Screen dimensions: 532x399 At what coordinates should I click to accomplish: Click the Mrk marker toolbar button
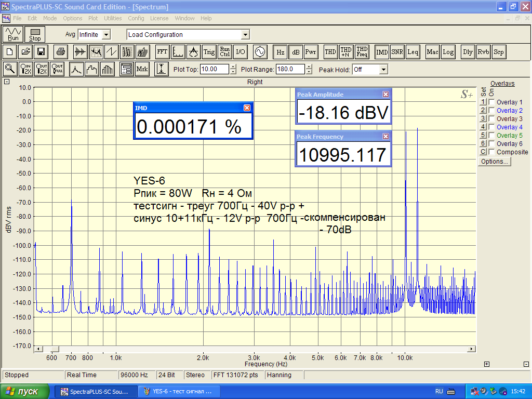pyautogui.click(x=142, y=69)
